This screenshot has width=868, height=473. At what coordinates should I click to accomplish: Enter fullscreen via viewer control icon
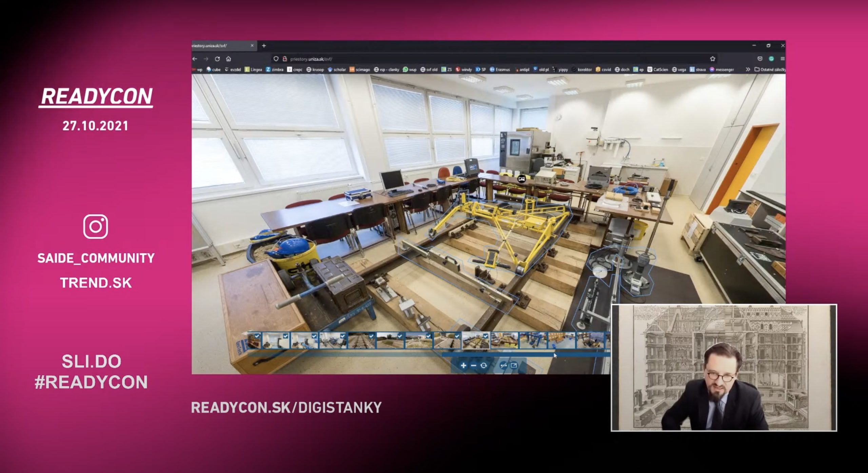(514, 365)
